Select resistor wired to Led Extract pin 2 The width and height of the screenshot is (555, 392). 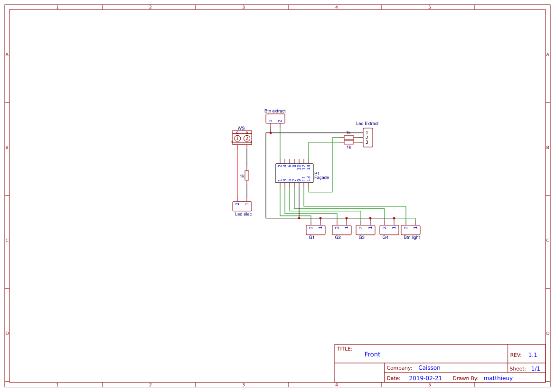tap(349, 137)
